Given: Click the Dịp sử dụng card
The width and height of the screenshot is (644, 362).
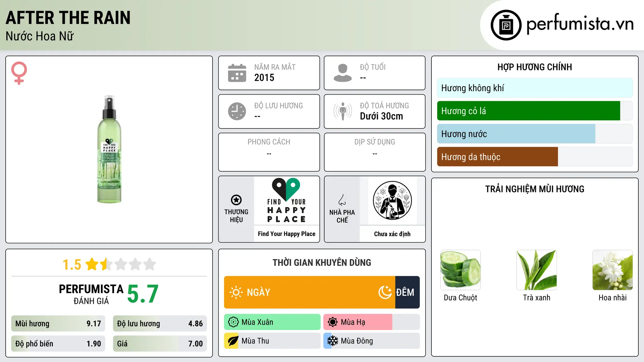Looking at the screenshot, I should tap(375, 152).
